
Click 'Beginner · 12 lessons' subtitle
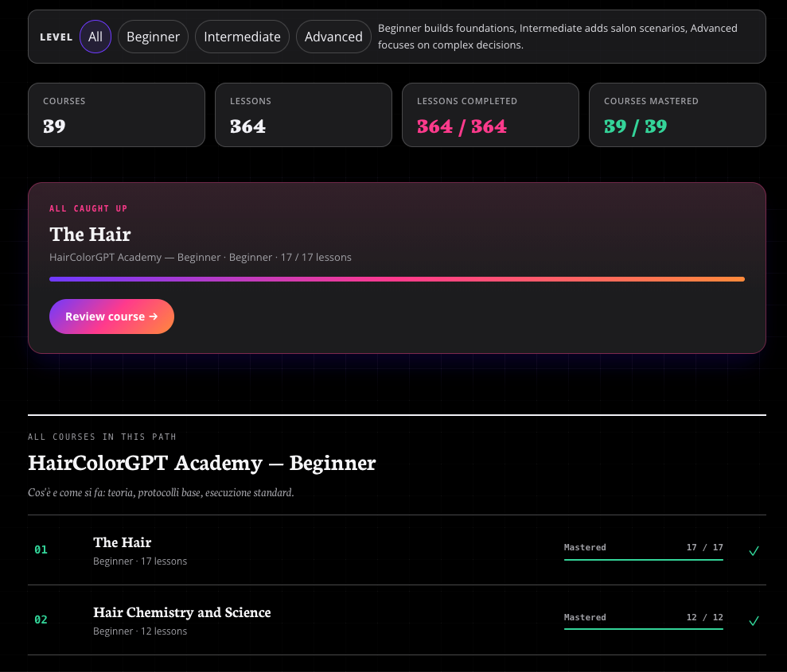click(140, 631)
